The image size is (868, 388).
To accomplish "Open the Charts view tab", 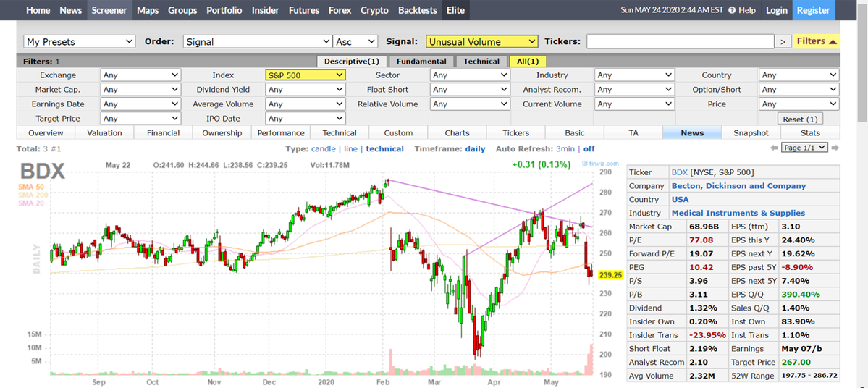I will 457,133.
